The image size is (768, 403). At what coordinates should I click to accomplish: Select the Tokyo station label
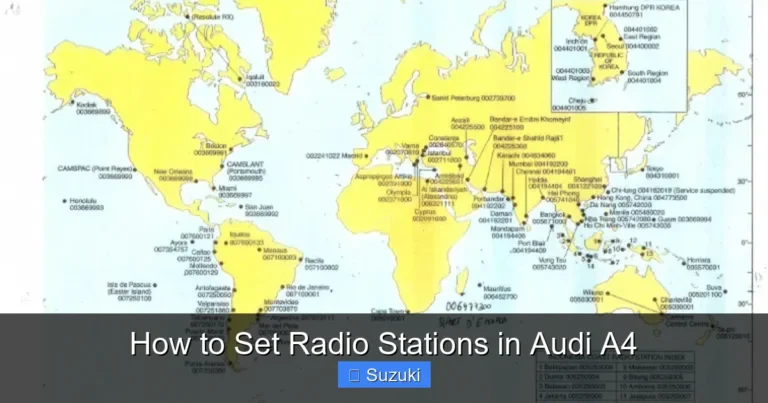coord(662,172)
